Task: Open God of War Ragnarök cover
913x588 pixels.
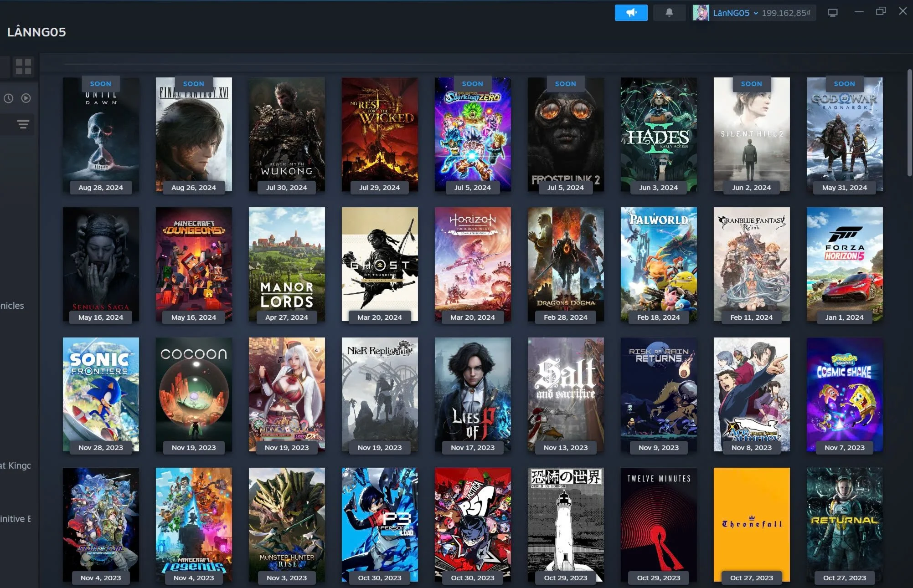Action: [845, 134]
